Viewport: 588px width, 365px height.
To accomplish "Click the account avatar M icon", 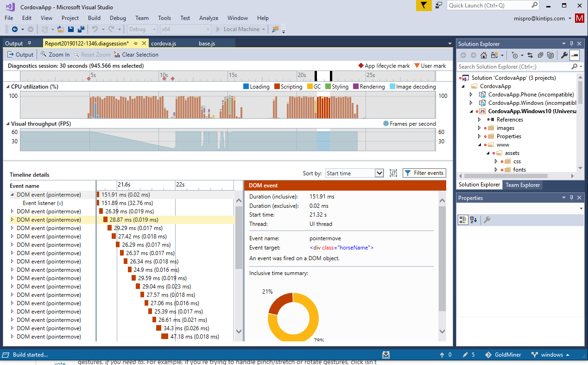I will point(580,18).
